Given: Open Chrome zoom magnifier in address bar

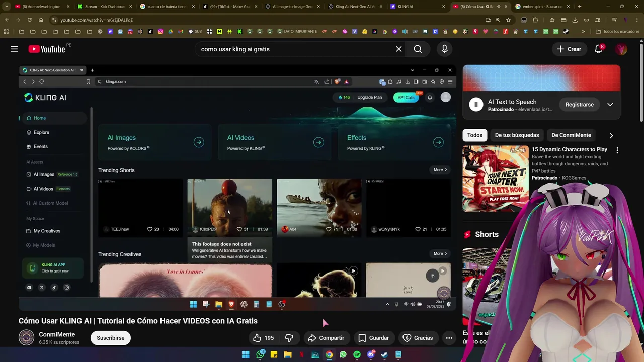Looking at the screenshot, I should [x=498, y=20].
